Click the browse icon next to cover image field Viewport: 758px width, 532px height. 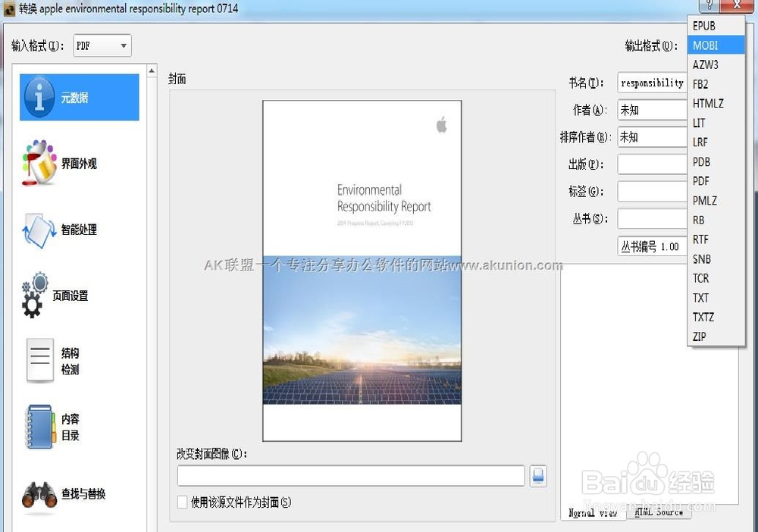coord(538,475)
